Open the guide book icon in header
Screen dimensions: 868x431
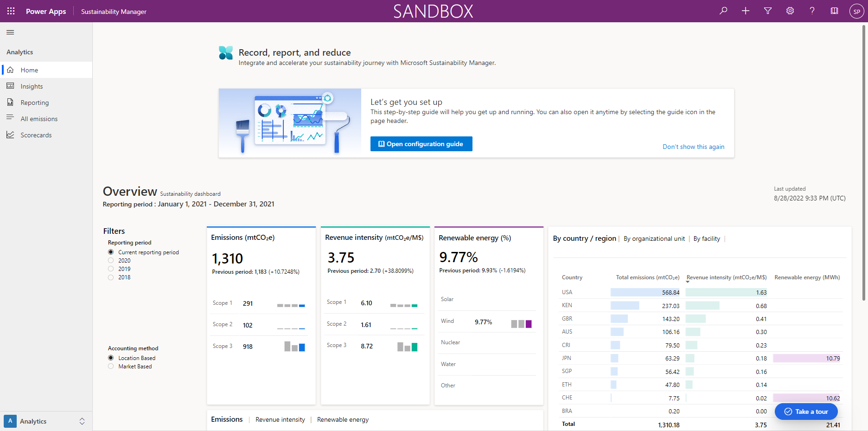tap(834, 11)
